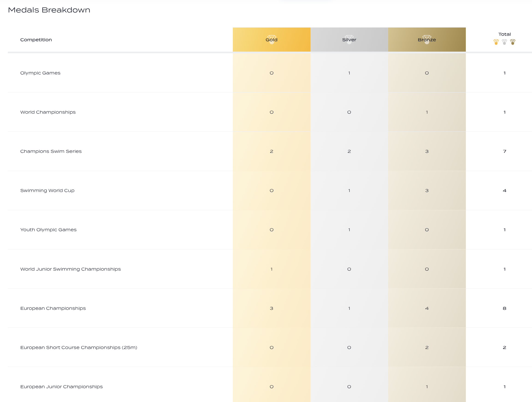Select the Swimming World Cup row name
The width and height of the screenshot is (532, 402).
(x=47, y=191)
